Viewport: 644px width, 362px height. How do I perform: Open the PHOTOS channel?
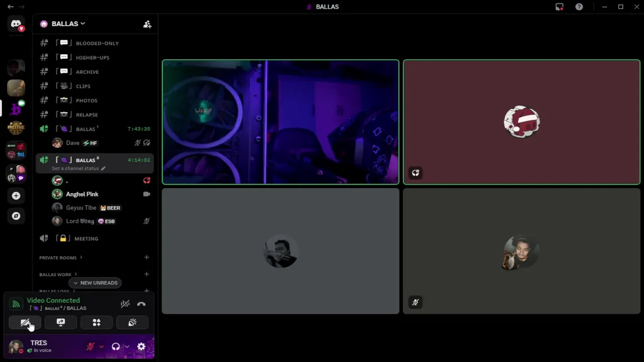(x=95, y=101)
